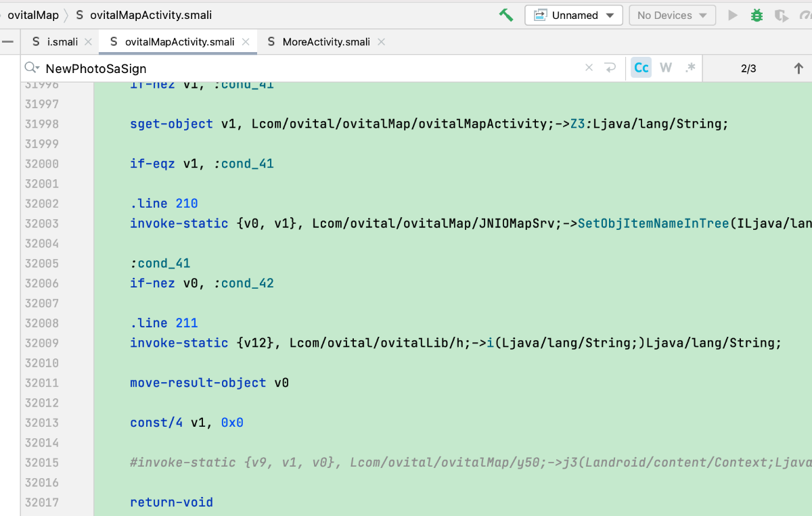
Task: Click the sget-object instruction text
Action: coord(171,124)
